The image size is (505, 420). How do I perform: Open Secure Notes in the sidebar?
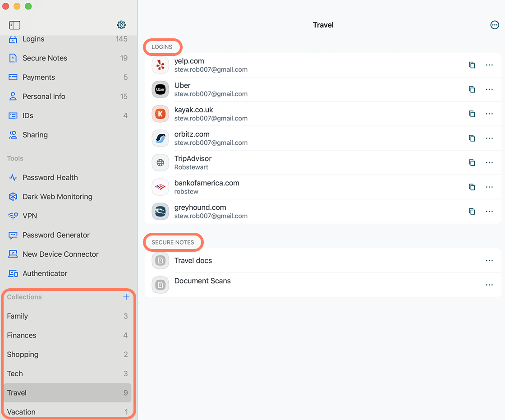[x=68, y=58]
